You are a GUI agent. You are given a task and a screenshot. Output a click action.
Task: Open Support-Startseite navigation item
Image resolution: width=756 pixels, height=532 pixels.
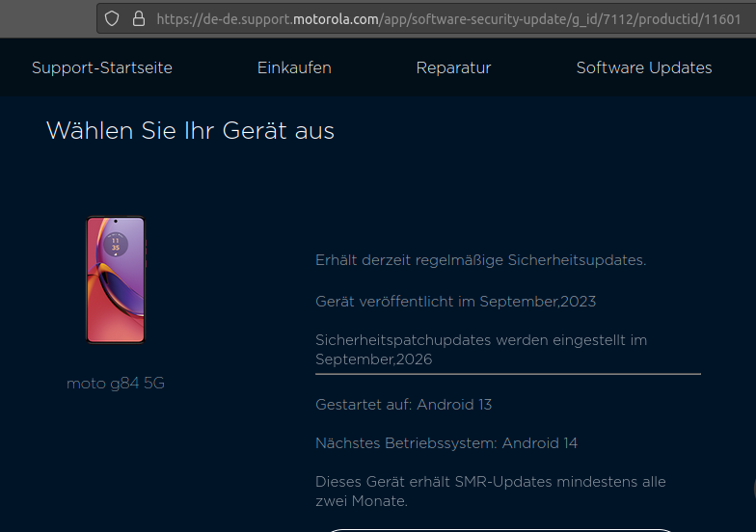(x=102, y=67)
